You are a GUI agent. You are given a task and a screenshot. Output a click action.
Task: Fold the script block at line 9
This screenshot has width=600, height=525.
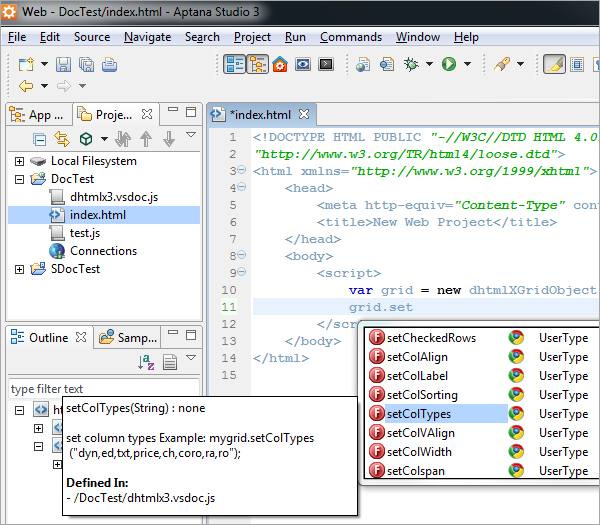242,271
